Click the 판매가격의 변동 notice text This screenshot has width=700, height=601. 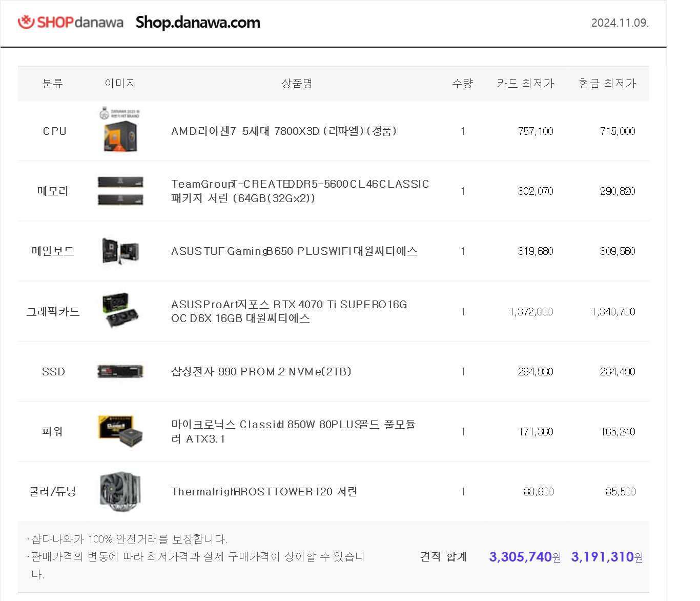point(196,565)
